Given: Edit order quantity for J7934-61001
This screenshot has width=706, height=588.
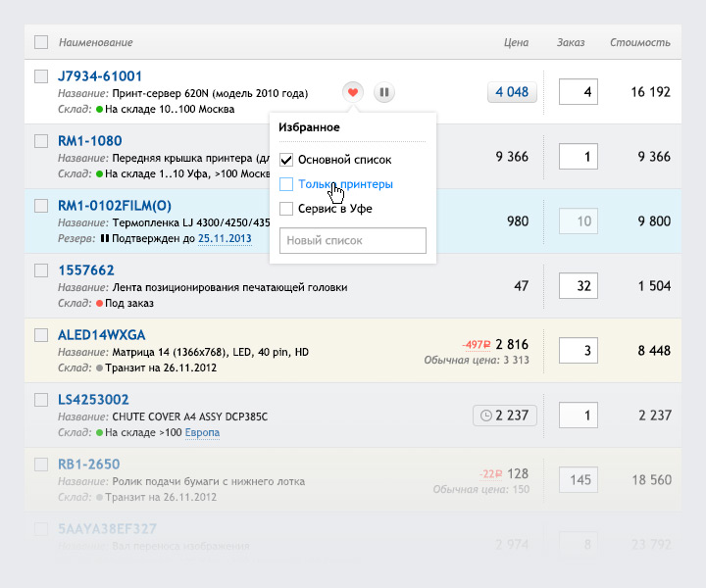Looking at the screenshot, I should coord(578,92).
